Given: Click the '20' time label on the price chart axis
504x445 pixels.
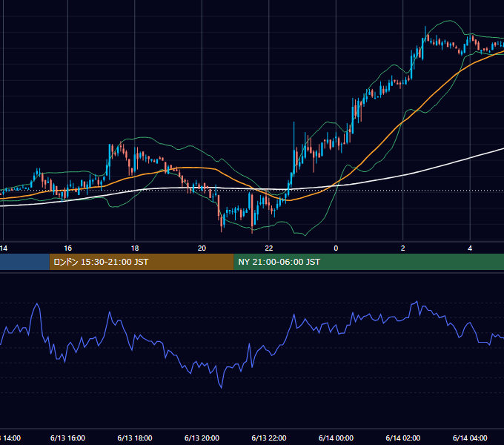Looking at the screenshot, I should coord(202,248).
